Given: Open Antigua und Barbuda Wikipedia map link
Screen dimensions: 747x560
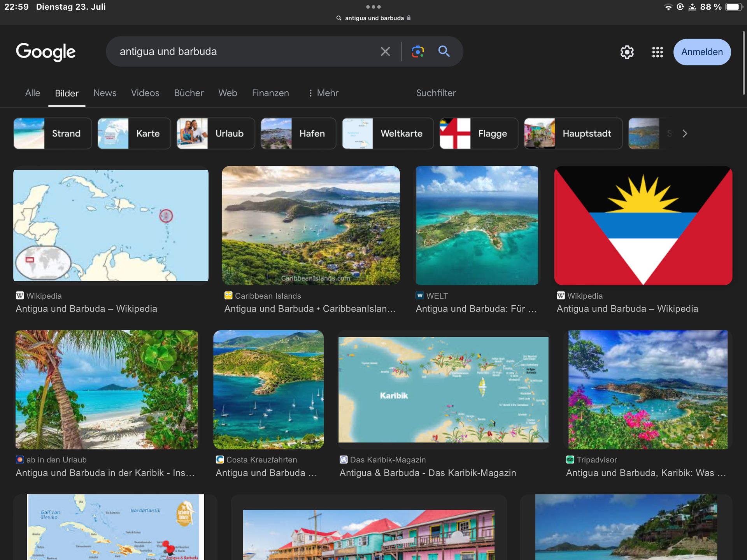Looking at the screenshot, I should 86,309.
